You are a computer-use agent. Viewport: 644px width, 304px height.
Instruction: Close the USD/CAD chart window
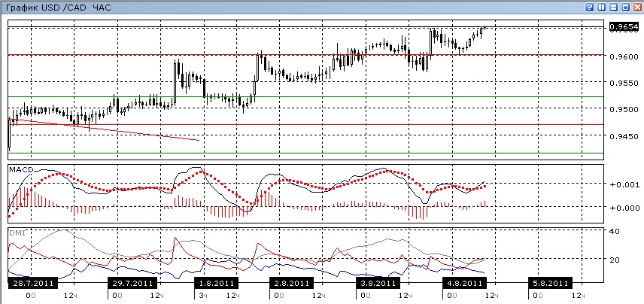pyautogui.click(x=637, y=8)
